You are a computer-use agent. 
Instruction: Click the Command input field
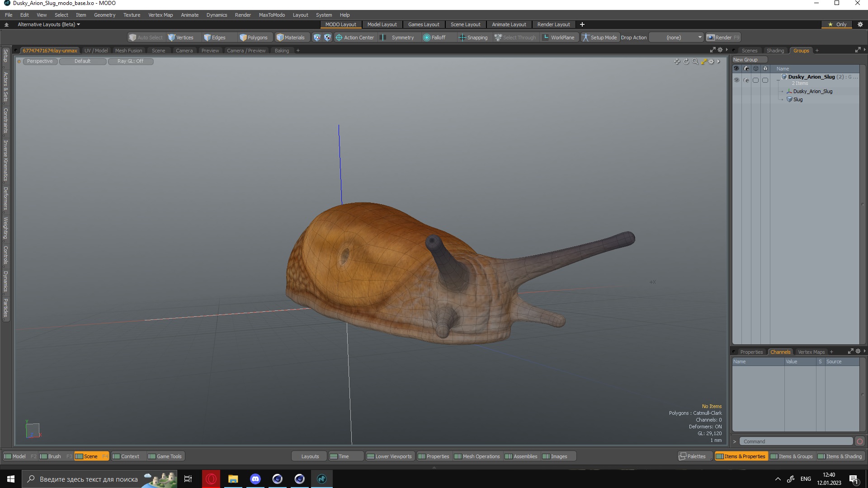tap(796, 441)
